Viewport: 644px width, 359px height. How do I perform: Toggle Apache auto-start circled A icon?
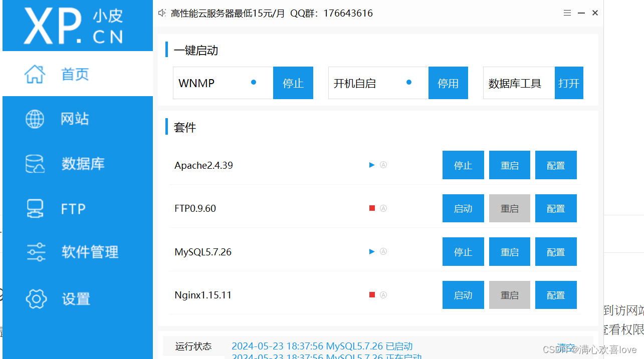click(383, 165)
